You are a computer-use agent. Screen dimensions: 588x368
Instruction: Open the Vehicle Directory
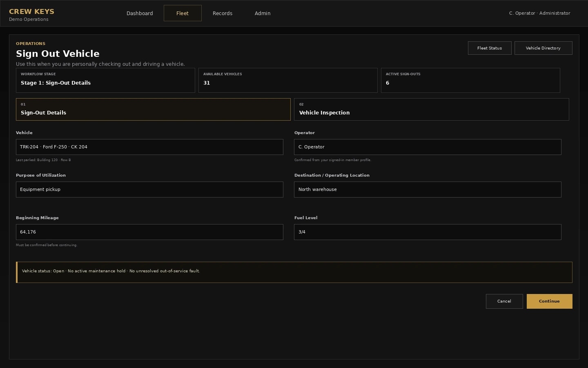pos(543,48)
